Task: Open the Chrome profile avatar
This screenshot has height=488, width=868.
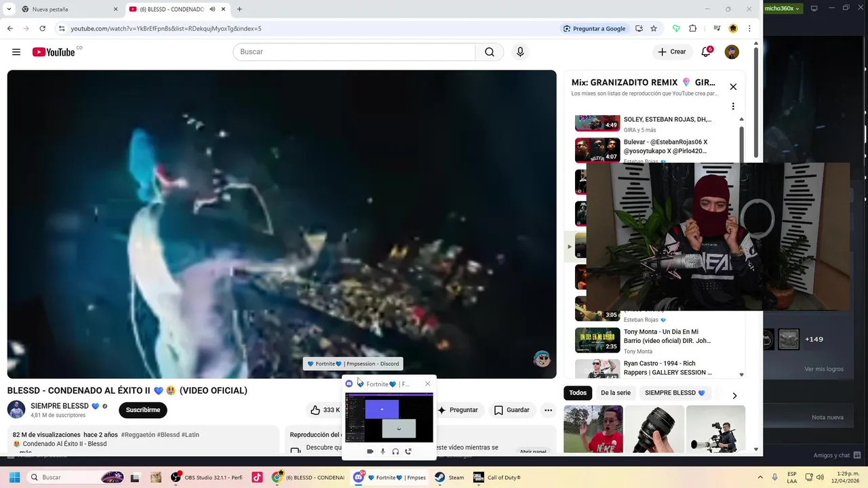Action: (x=733, y=28)
